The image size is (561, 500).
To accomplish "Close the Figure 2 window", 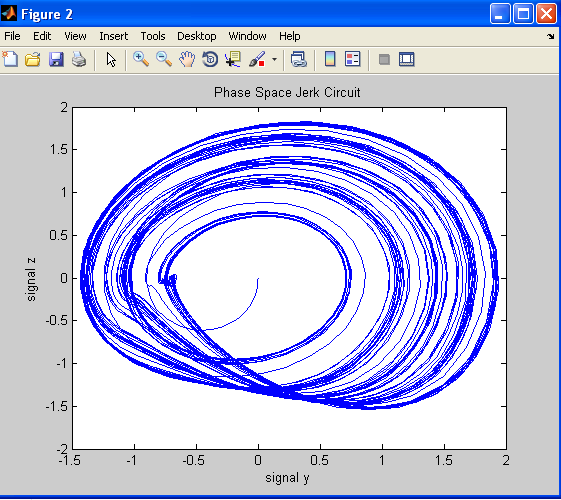I will 546,14.
